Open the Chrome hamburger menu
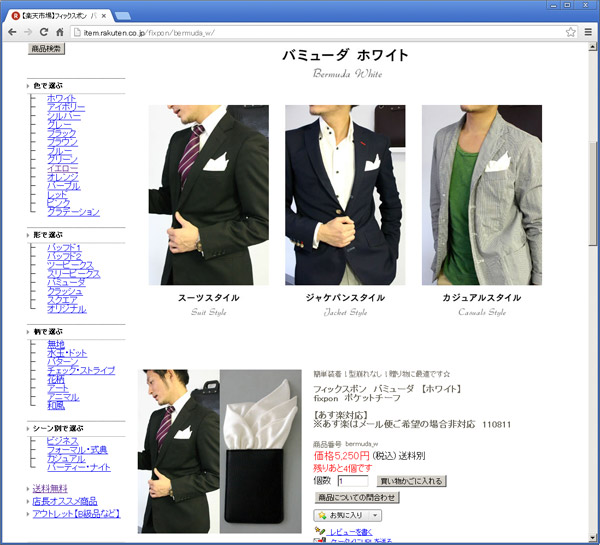This screenshot has width=600, height=545. click(588, 32)
